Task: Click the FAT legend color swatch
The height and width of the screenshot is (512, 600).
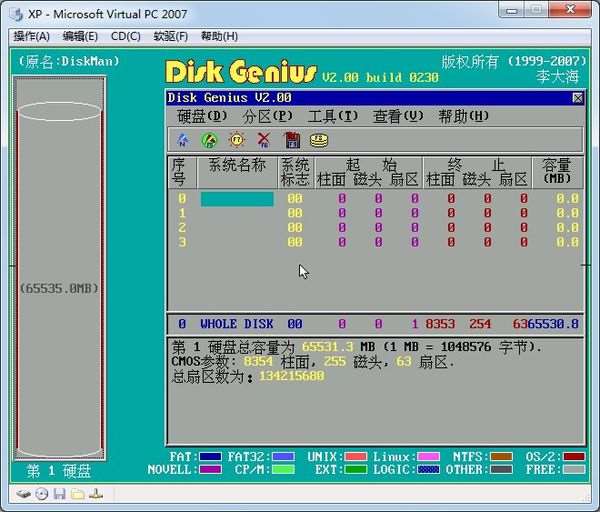Action: (x=210, y=457)
